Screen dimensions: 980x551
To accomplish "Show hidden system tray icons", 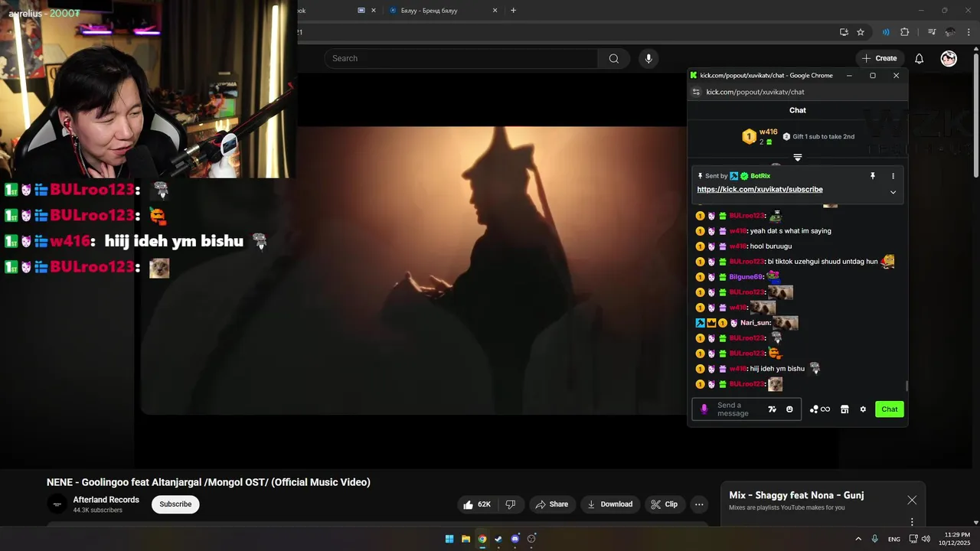I will (x=858, y=539).
